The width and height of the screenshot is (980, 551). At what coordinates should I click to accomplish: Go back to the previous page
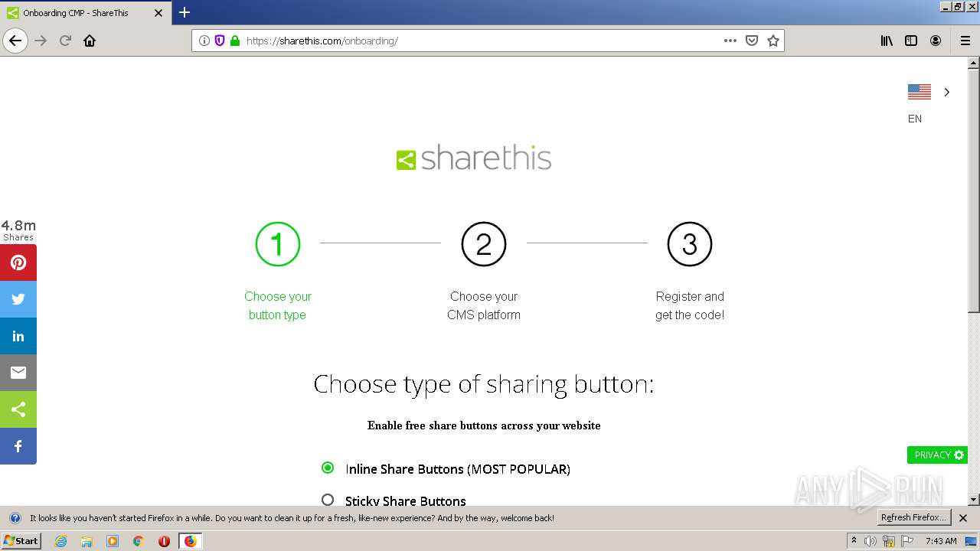15,41
